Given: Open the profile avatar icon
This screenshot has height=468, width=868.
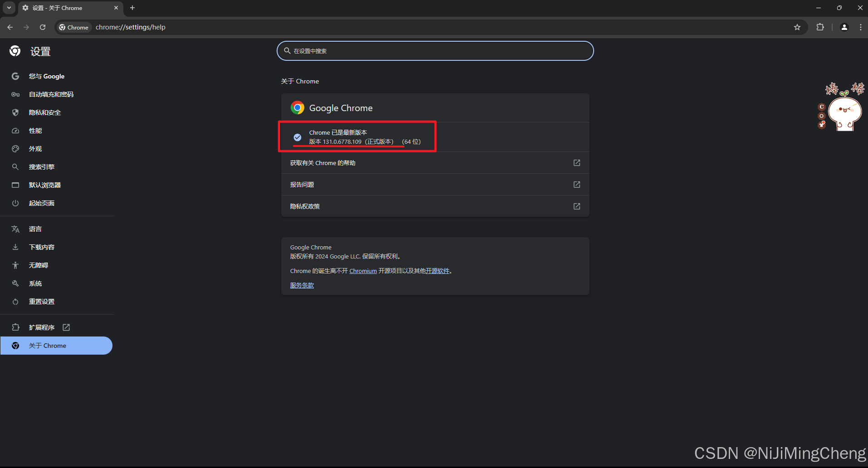Looking at the screenshot, I should click(844, 27).
